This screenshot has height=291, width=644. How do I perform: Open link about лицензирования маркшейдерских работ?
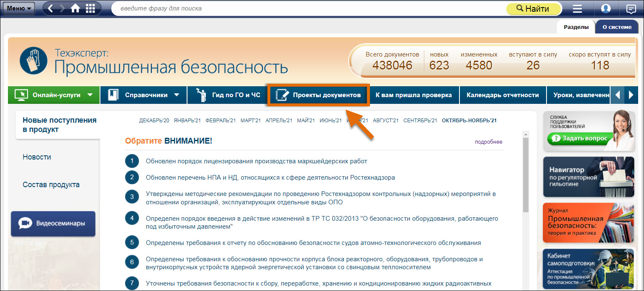click(x=257, y=161)
